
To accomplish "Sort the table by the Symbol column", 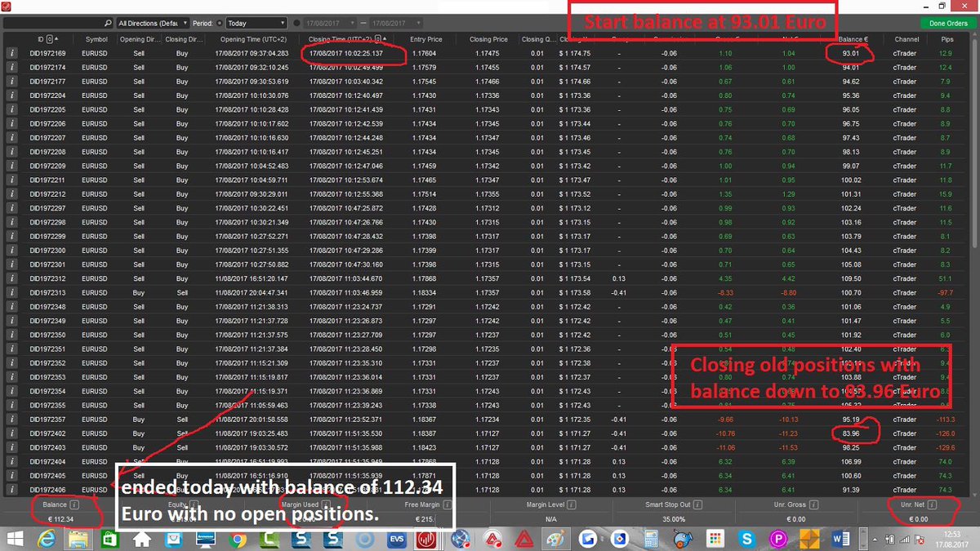I will (x=96, y=39).
